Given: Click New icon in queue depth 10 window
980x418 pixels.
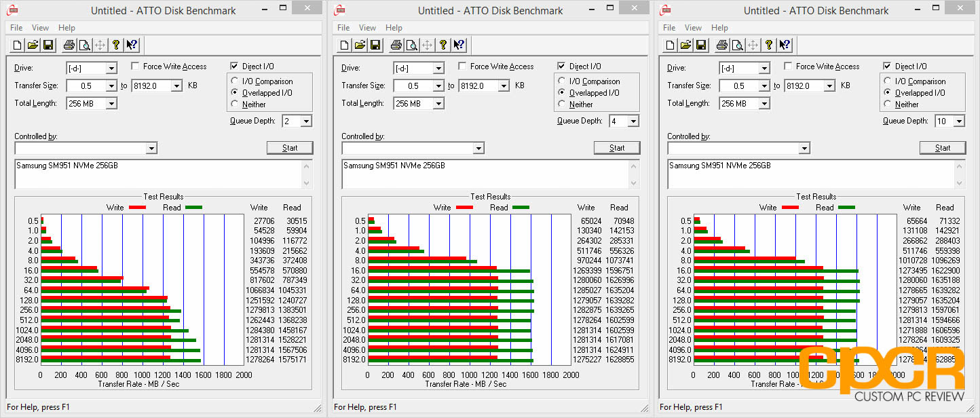Looking at the screenshot, I should pyautogui.click(x=671, y=45).
